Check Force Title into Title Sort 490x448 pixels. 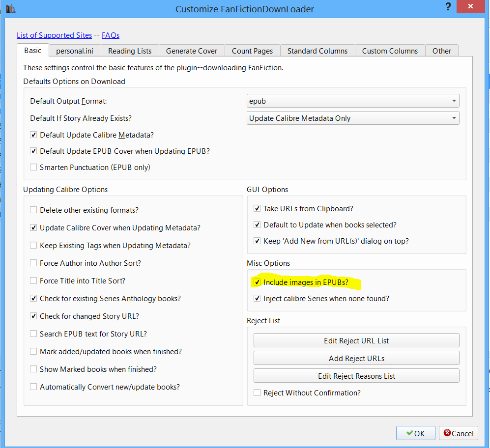point(33,281)
